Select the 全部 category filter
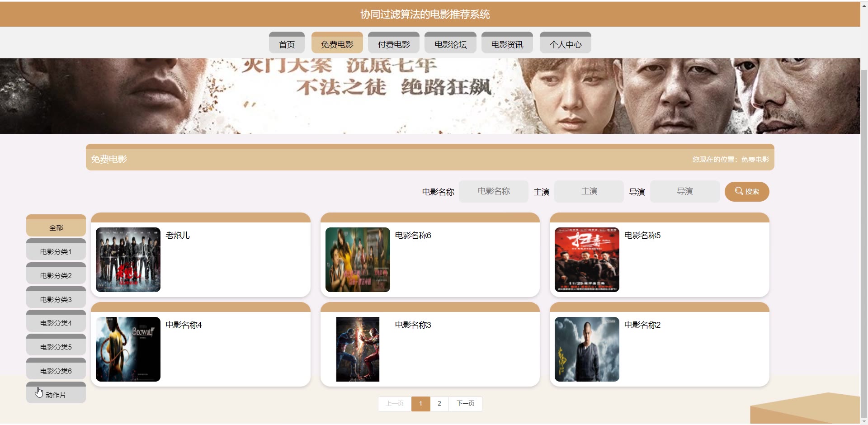868x425 pixels. click(x=56, y=226)
